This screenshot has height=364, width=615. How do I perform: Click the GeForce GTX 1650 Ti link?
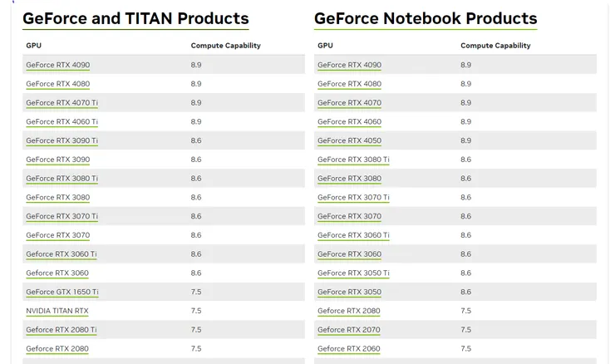61,293
